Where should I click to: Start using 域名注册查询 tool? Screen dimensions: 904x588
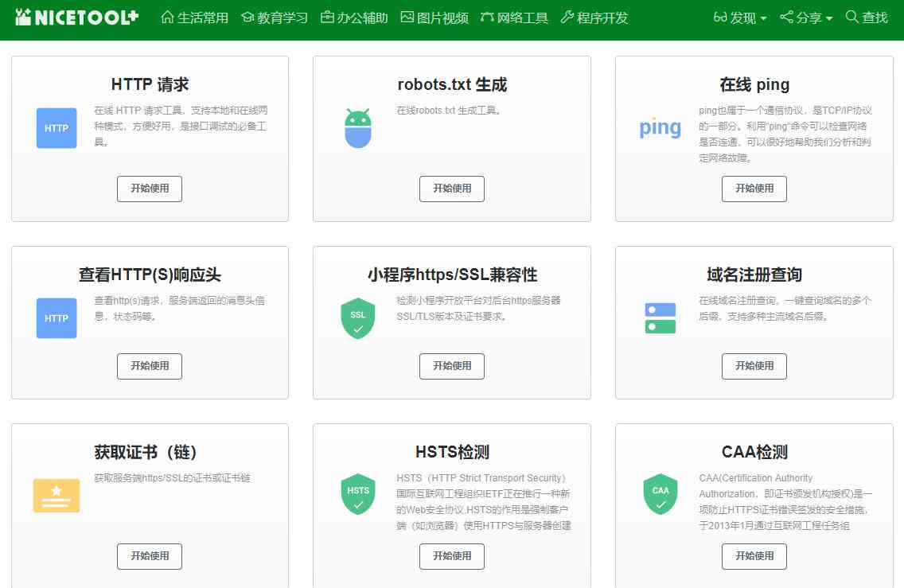pos(754,366)
